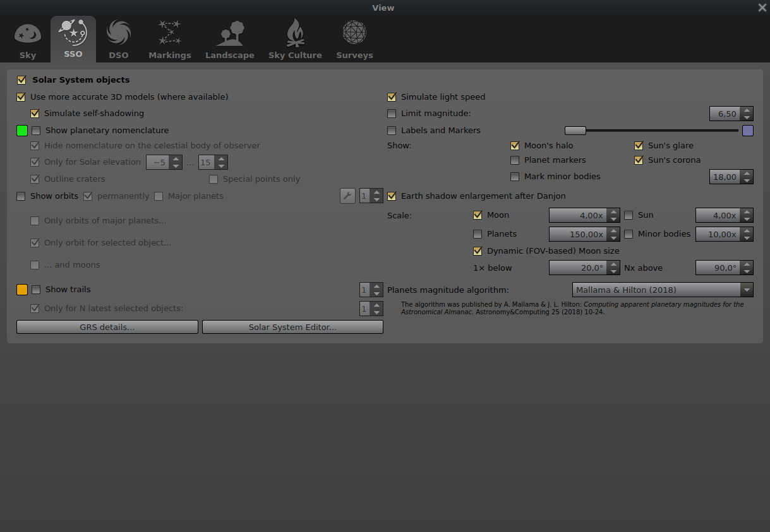Go to the Surveys tab
Screen dimensions: 770x532
click(x=354, y=40)
